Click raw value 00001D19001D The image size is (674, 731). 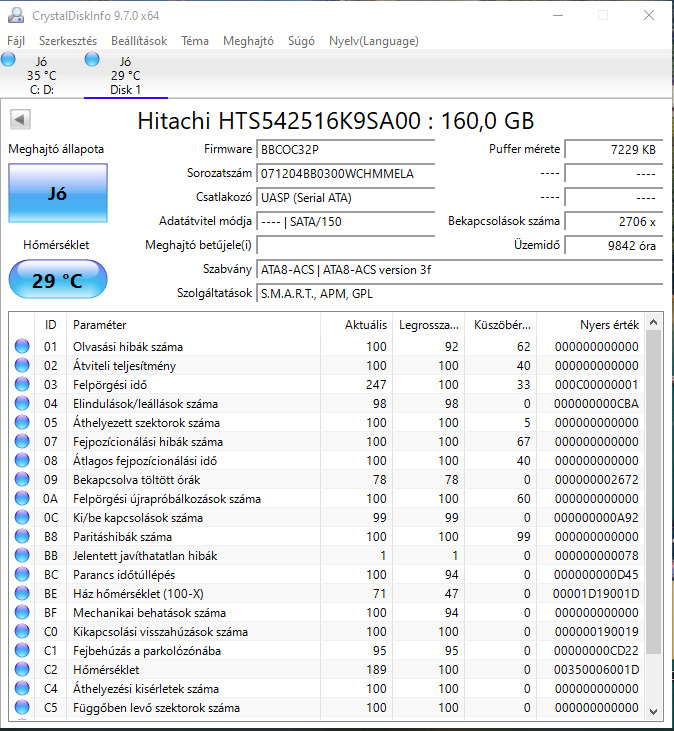[596, 593]
